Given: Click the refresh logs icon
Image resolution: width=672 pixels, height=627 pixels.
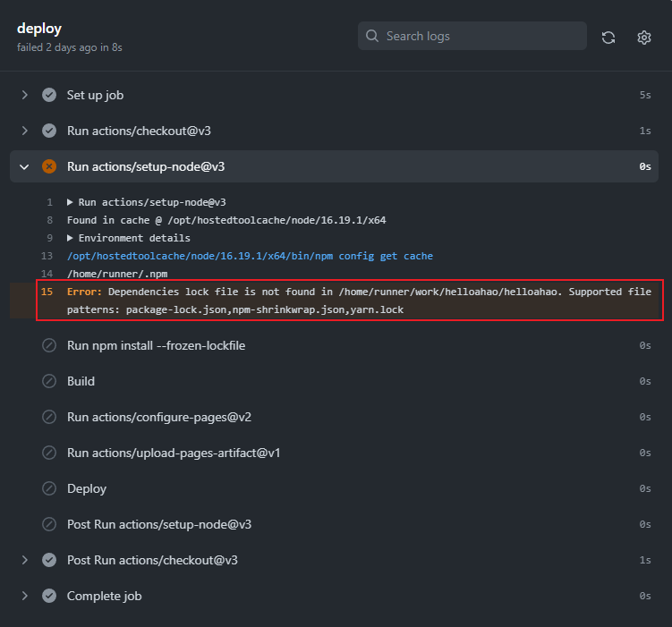Looking at the screenshot, I should pos(608,37).
